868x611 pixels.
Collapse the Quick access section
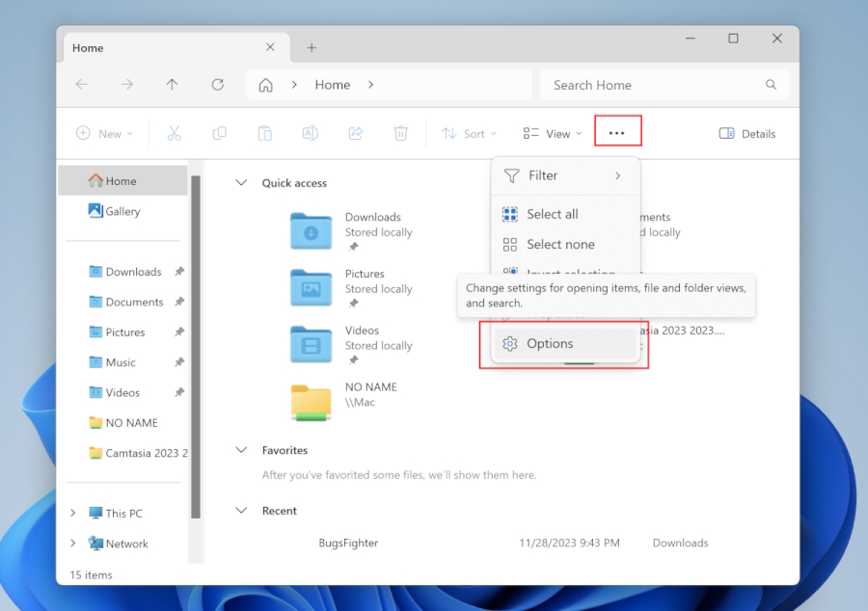[241, 183]
